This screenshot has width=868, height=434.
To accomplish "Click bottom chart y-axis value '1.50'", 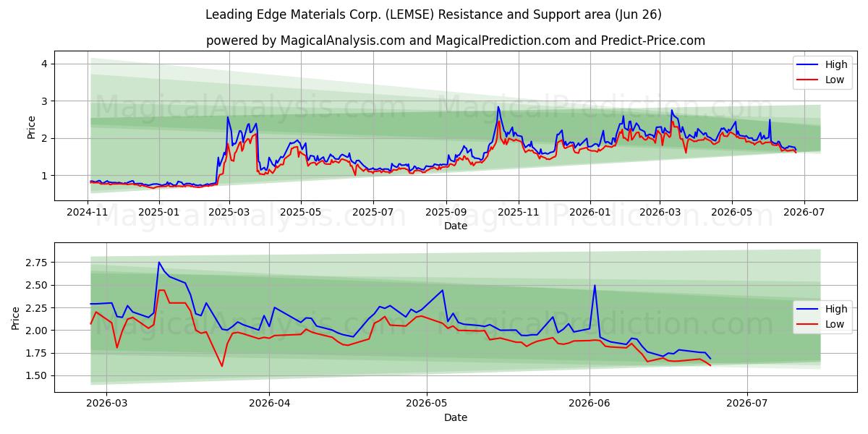I will pyautogui.click(x=36, y=375).
